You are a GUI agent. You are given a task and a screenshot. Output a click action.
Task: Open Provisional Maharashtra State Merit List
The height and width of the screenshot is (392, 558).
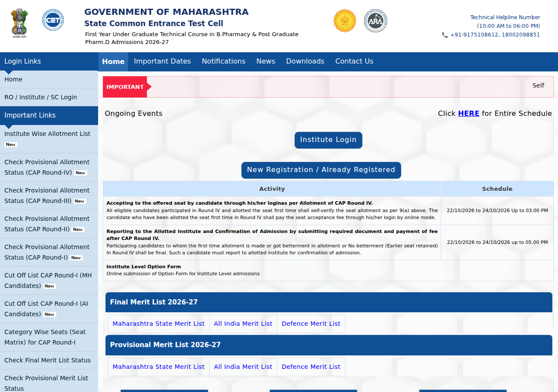pyautogui.click(x=159, y=367)
